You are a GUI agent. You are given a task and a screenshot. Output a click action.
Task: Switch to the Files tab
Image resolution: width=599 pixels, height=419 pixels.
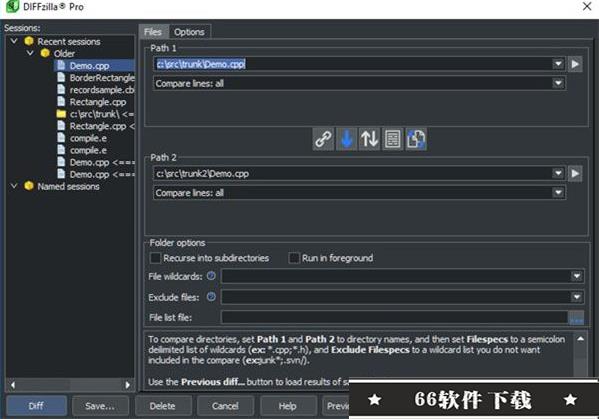point(153,32)
